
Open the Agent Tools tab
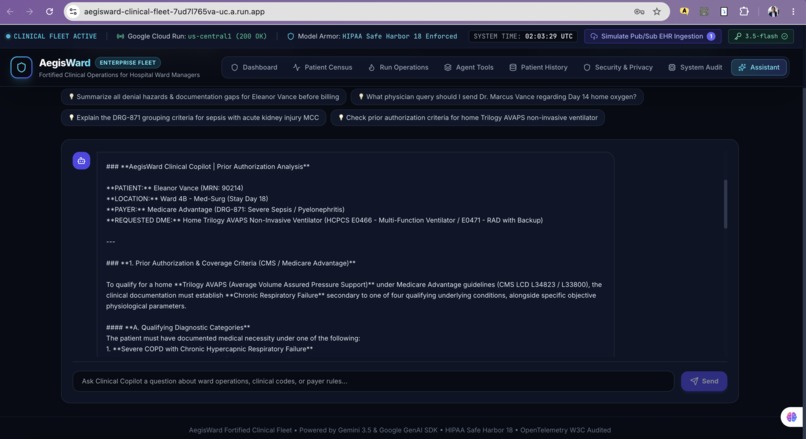[x=468, y=67]
